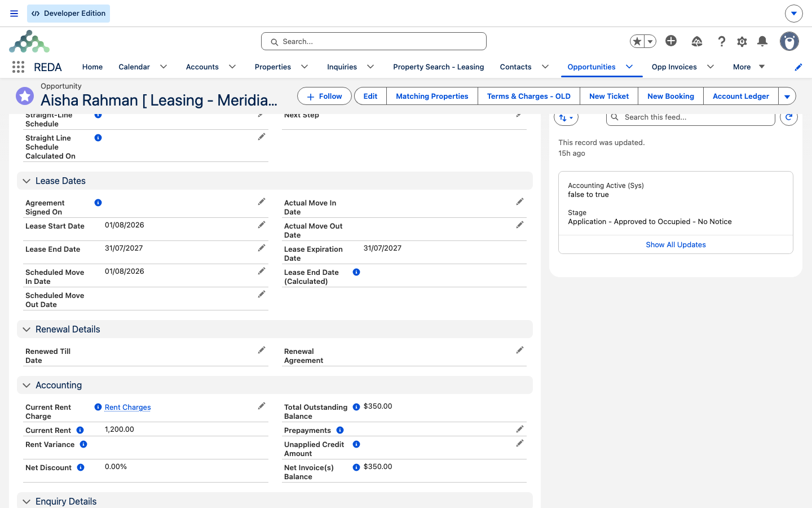Click the Search this feed field
Image resolution: width=812 pixels, height=508 pixels.
[691, 117]
